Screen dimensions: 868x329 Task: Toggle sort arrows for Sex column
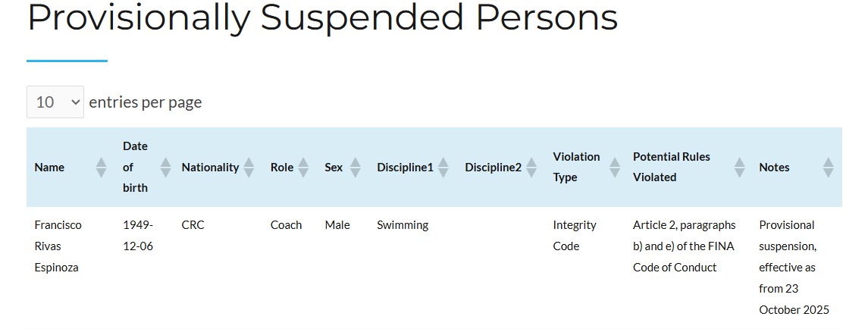(x=355, y=168)
